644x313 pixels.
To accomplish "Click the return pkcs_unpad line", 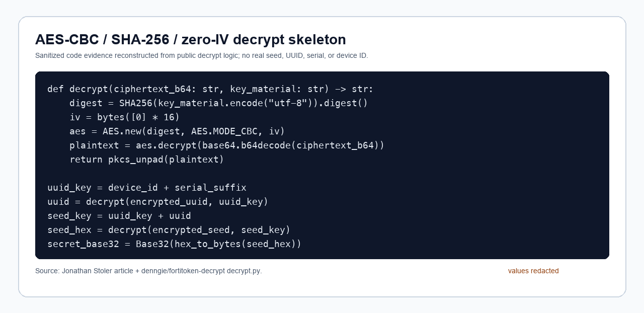I will coord(147,160).
